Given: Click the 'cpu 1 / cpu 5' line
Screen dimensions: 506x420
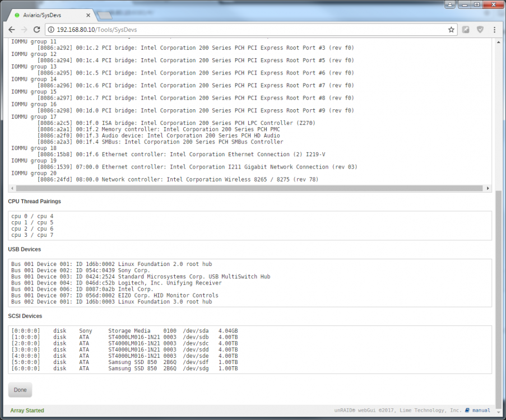Looking at the screenshot, I should tap(33, 222).
